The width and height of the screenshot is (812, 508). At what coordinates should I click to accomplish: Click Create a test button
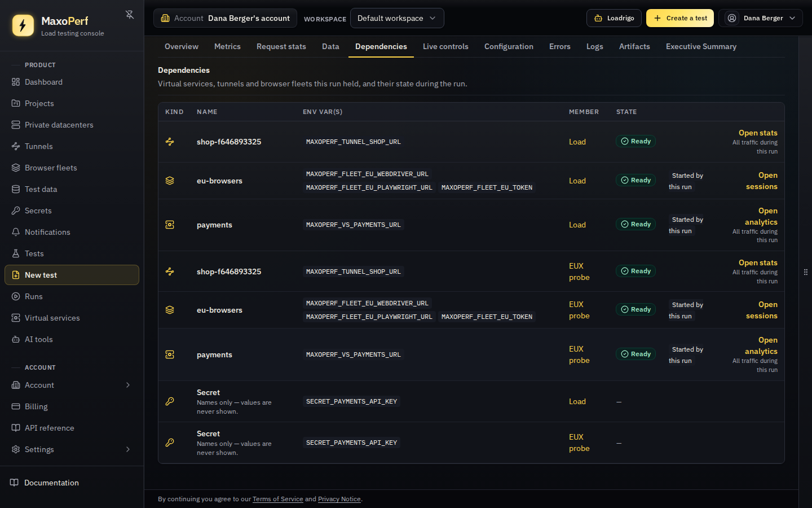680,18
